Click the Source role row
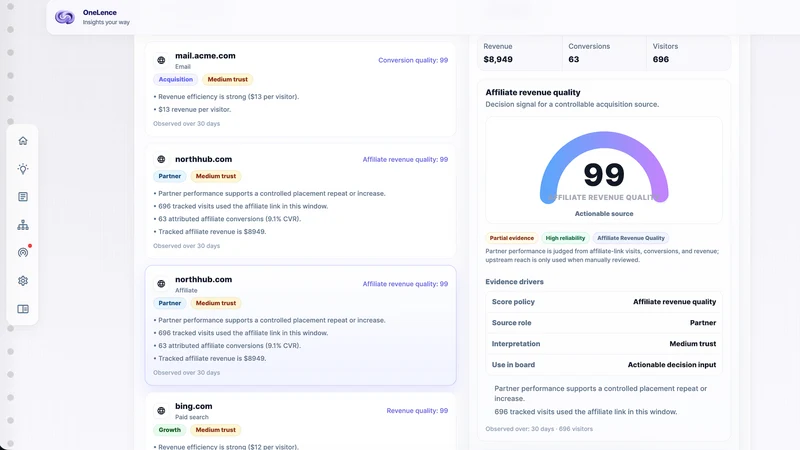The height and width of the screenshot is (450, 800). click(x=604, y=323)
